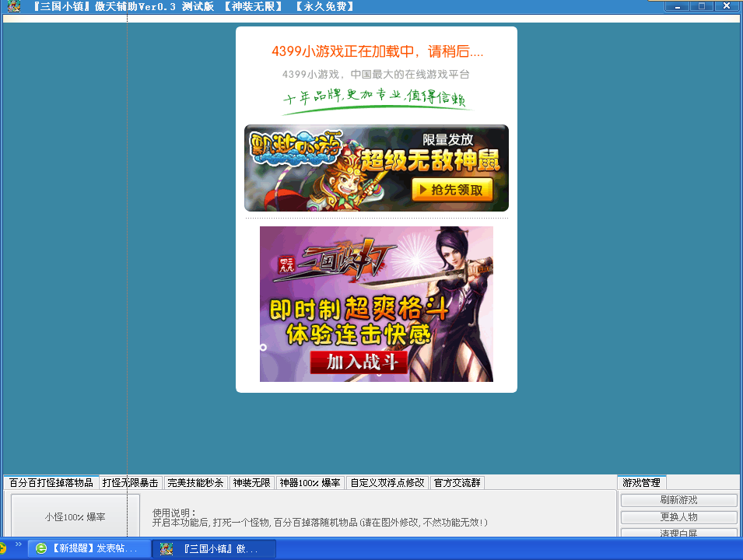Maximize the 傲天辅助 window
This screenshot has width=743, height=560.
702,6
